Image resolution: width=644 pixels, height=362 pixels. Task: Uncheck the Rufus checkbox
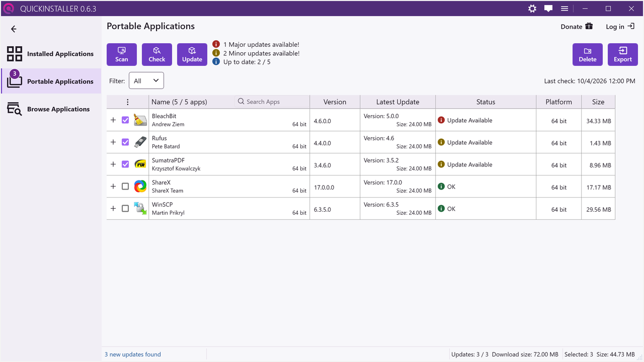pyautogui.click(x=125, y=142)
